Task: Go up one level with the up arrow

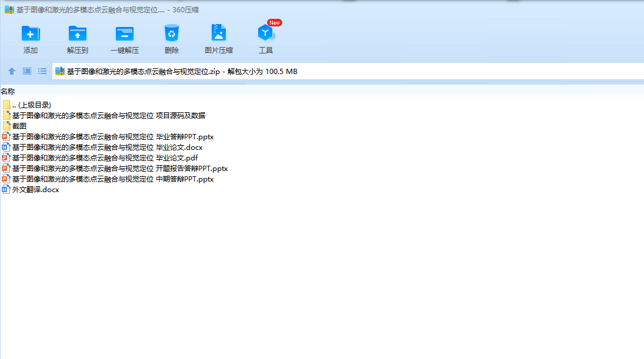Action: pyautogui.click(x=12, y=72)
